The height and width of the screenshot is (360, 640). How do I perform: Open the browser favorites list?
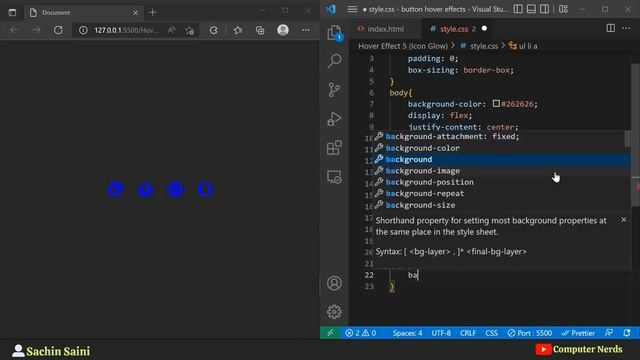point(238,30)
